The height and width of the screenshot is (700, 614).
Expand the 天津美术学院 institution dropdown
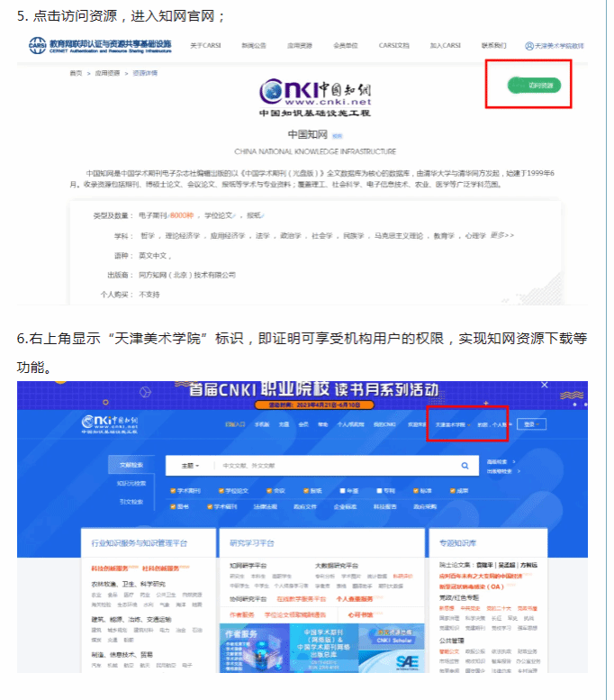point(452,423)
